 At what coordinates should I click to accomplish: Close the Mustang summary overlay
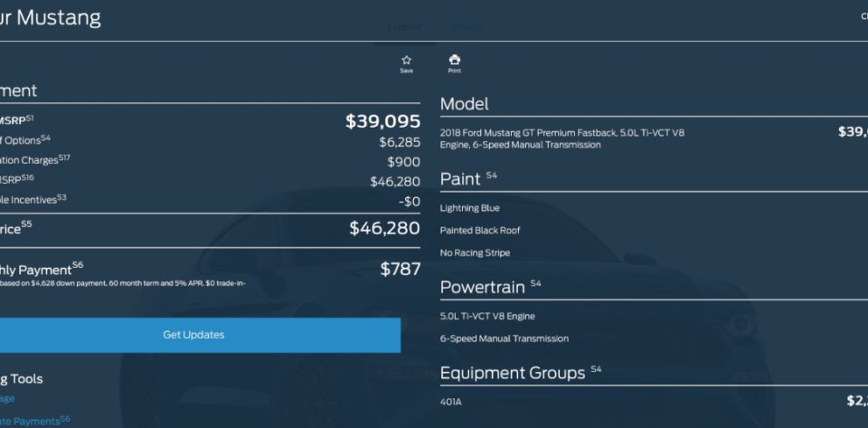(x=864, y=16)
